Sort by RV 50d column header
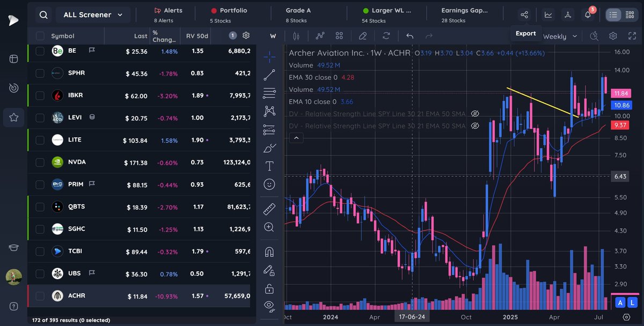The width and height of the screenshot is (644, 326). 197,36
